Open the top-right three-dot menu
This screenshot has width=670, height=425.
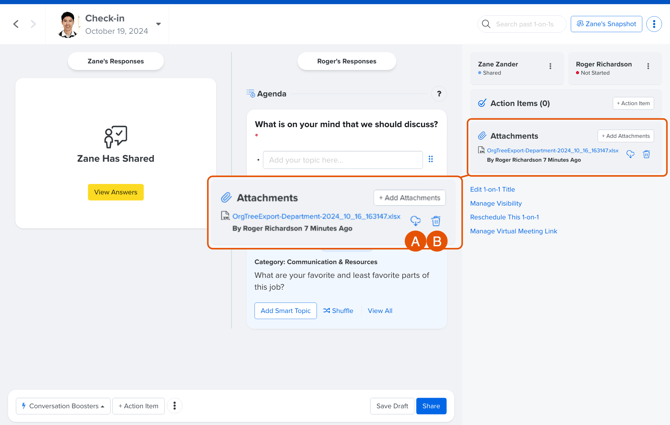point(654,24)
